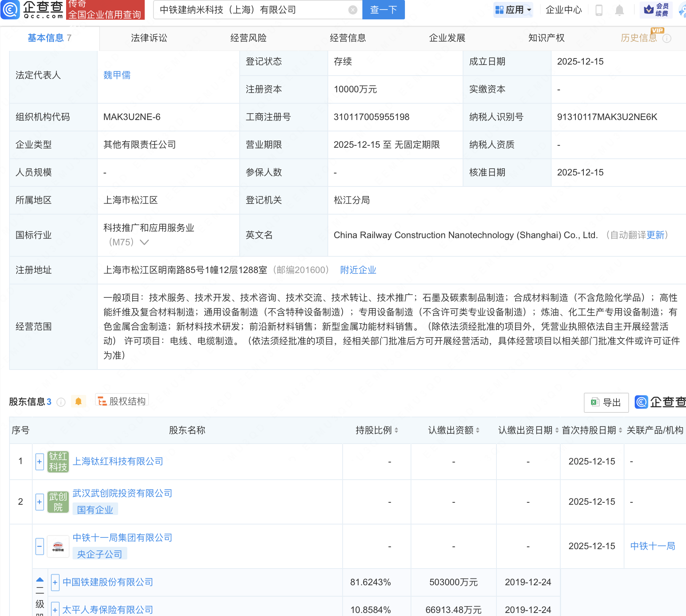Sort shareholders by 持股比例 column
This screenshot has height=616, width=686.
point(397,430)
